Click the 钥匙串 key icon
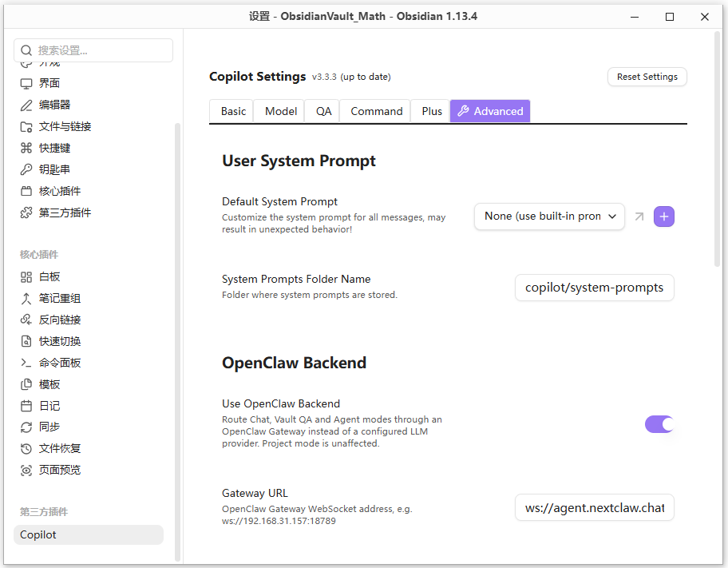The height and width of the screenshot is (568, 728). [x=26, y=169]
